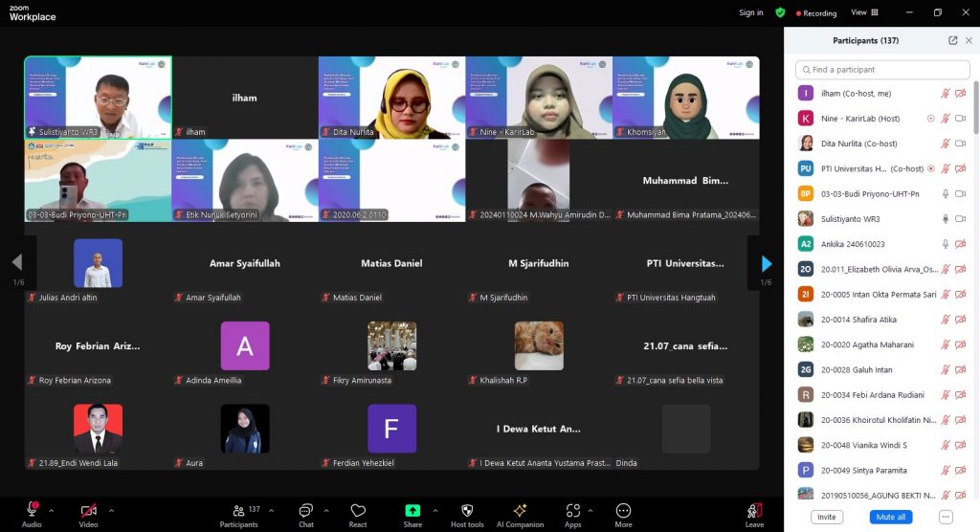
Task: Expand the video options caret beside Video
Action: 111,510
